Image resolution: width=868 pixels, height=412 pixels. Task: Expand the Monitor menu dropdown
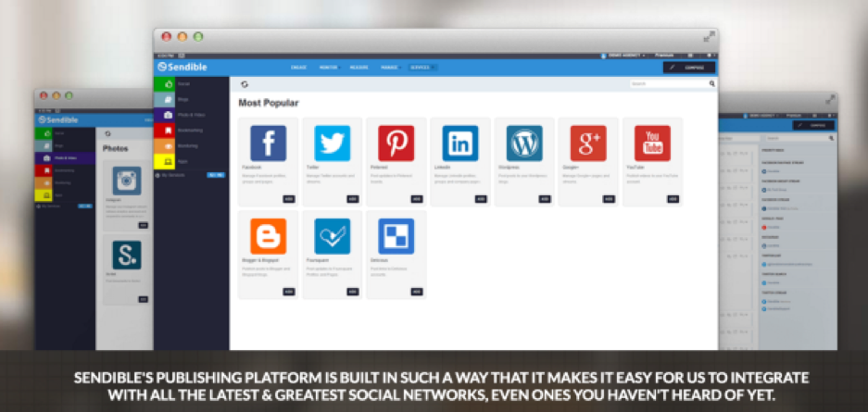point(330,68)
